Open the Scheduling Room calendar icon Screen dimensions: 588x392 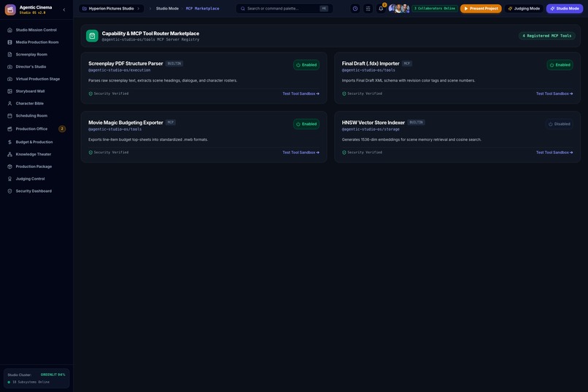coord(9,116)
